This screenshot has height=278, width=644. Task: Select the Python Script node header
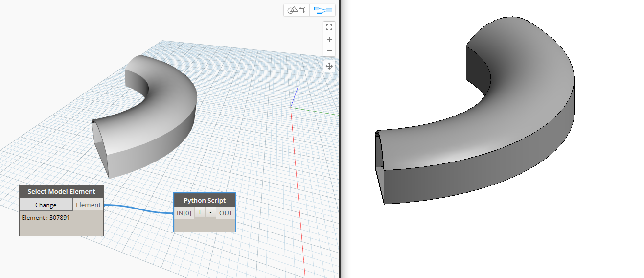205,200
